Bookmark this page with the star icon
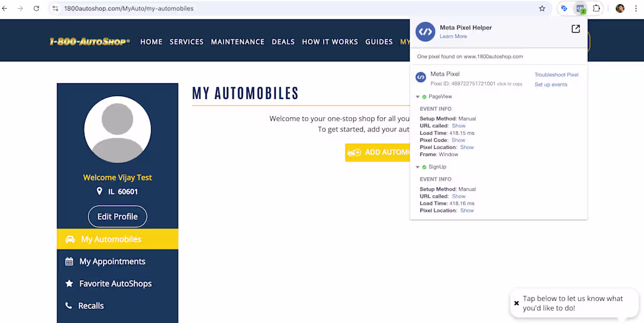This screenshot has width=644, height=323. 542,8
